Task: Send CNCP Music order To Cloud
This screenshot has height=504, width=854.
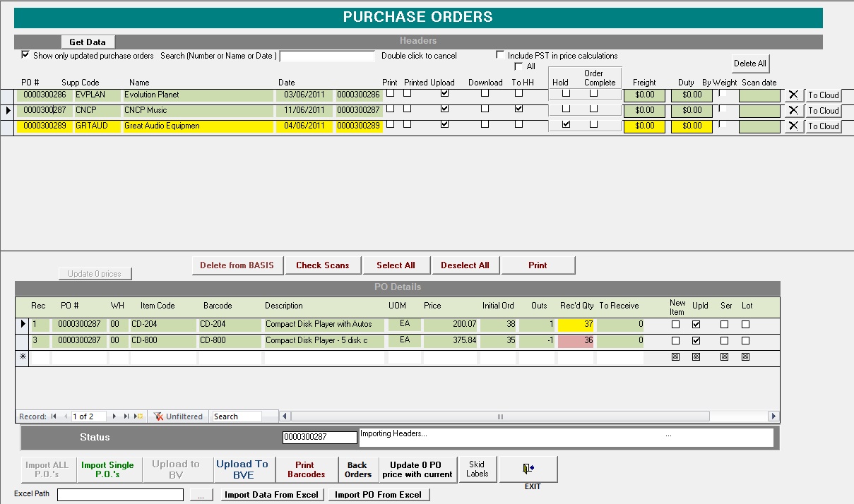Action: 824,111
